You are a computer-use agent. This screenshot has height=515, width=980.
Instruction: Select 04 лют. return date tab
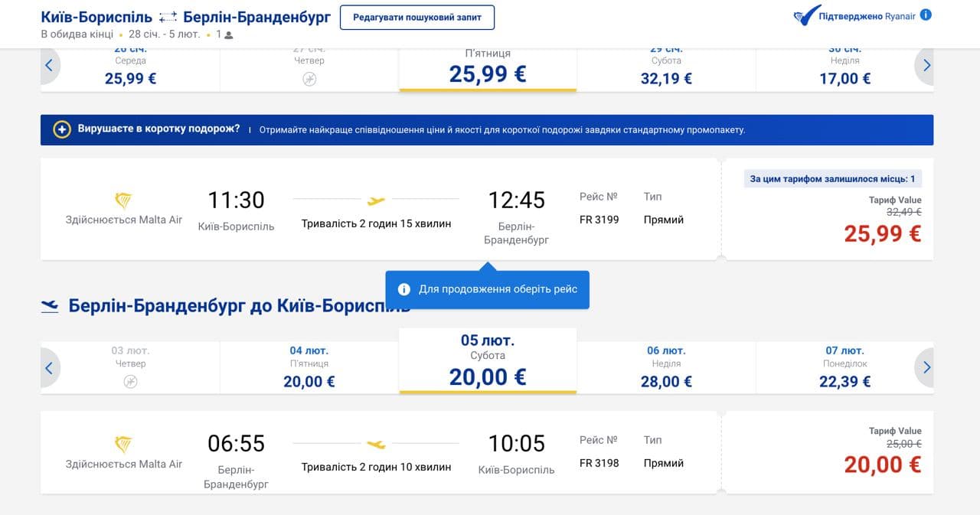[x=309, y=367]
